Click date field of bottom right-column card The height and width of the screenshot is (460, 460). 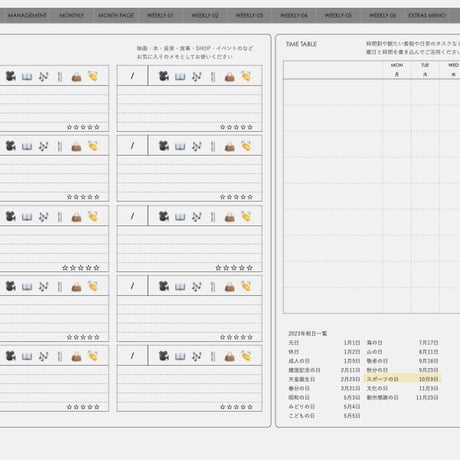[x=132, y=356]
